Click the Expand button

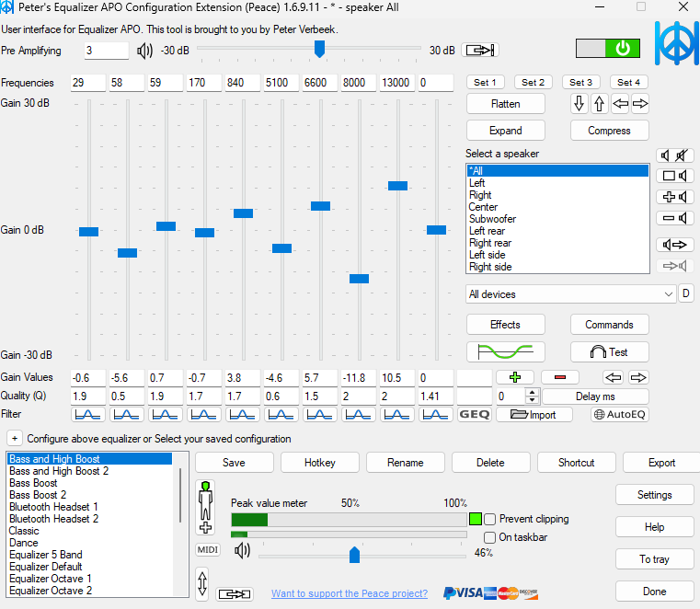click(x=505, y=131)
